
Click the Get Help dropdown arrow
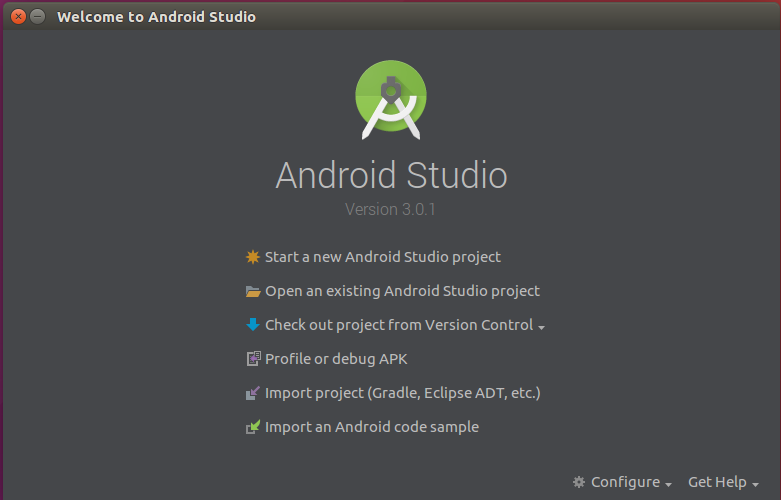pos(756,485)
